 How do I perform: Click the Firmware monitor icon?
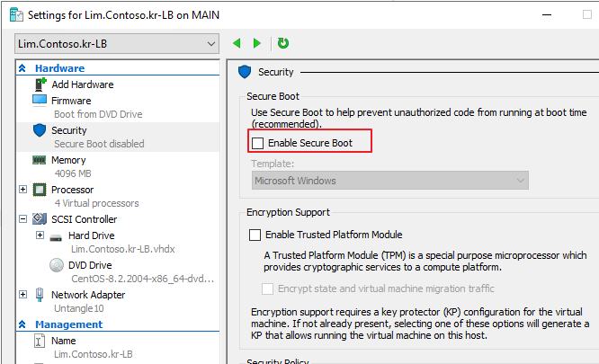(40, 101)
